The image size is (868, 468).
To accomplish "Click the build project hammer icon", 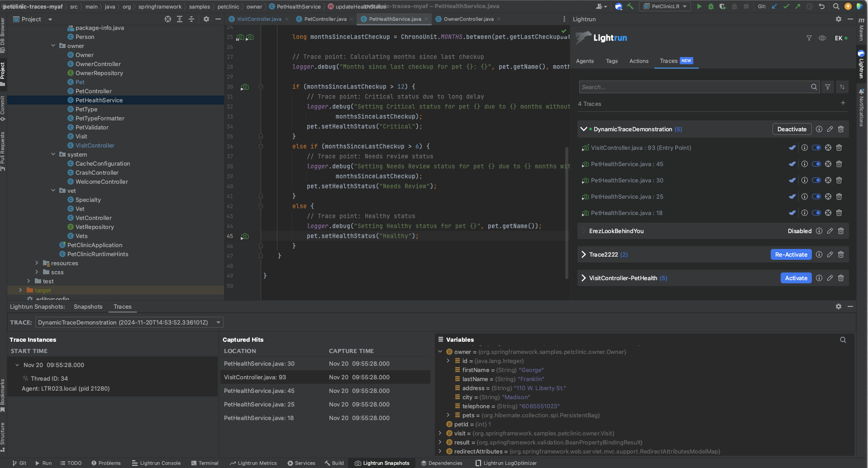I will (x=630, y=6).
